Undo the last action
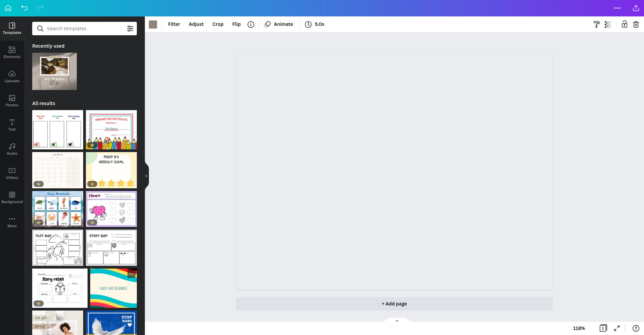 click(x=24, y=8)
